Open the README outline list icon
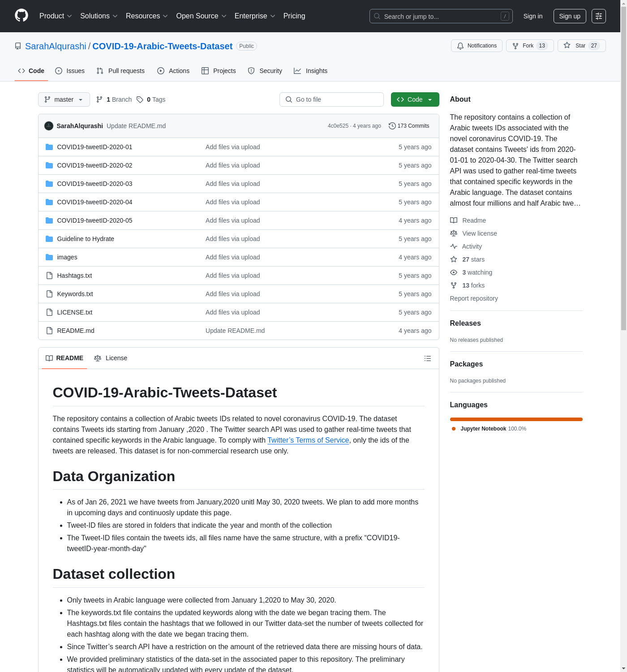The width and height of the screenshot is (627, 672). (x=427, y=358)
